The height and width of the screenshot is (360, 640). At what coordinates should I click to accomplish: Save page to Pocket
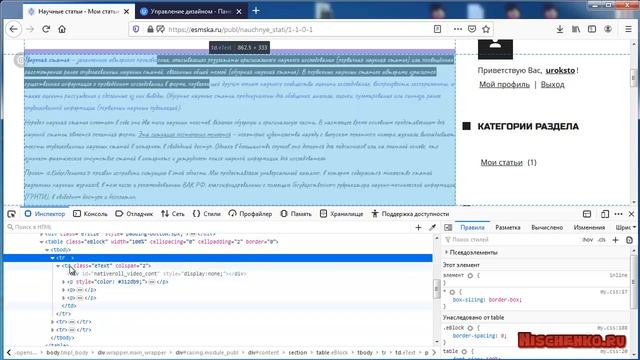pos(472,29)
